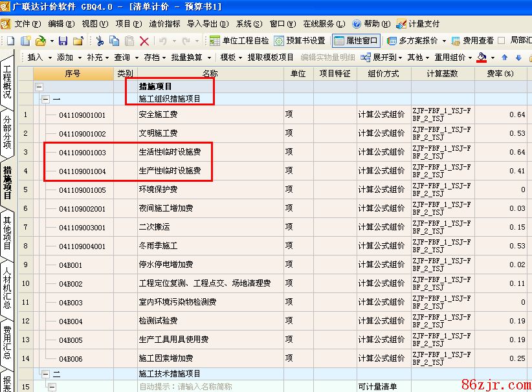Open the fill color paint bucket

[482, 58]
